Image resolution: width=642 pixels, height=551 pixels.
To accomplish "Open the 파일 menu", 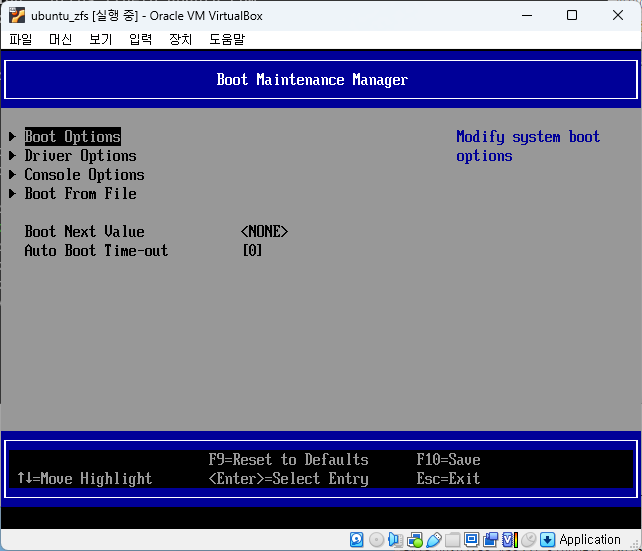I will [20, 39].
